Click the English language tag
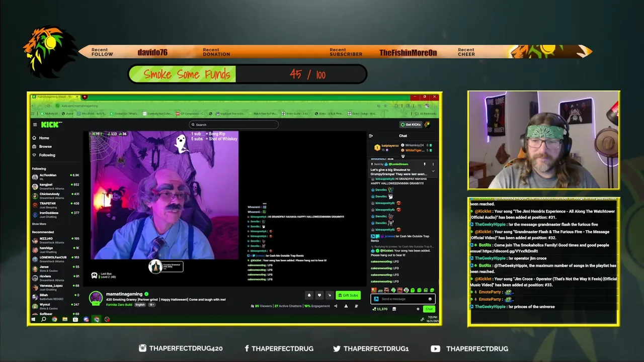Image resolution: width=644 pixels, height=362 pixels. point(140,305)
